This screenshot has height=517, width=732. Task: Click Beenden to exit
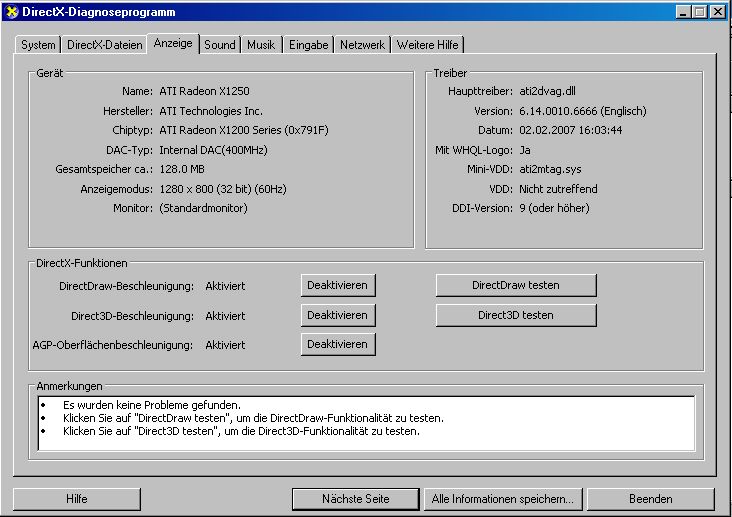(651, 499)
